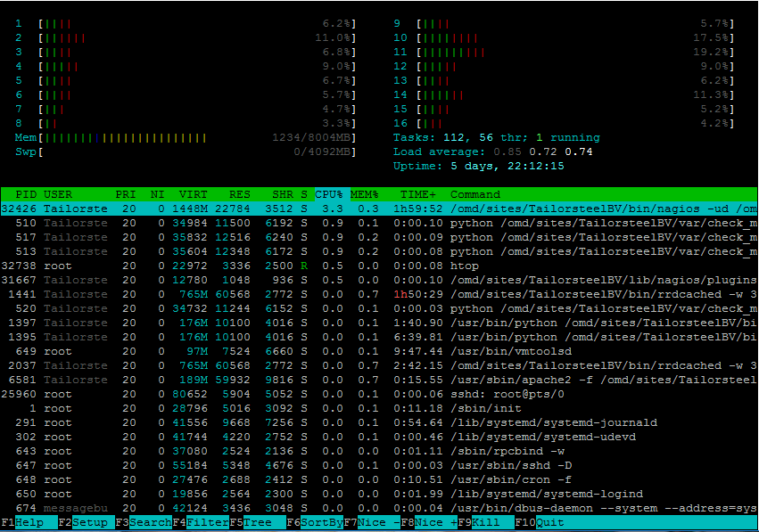
Task: Click F7 Nice - to lower niceness
Action: (372, 523)
